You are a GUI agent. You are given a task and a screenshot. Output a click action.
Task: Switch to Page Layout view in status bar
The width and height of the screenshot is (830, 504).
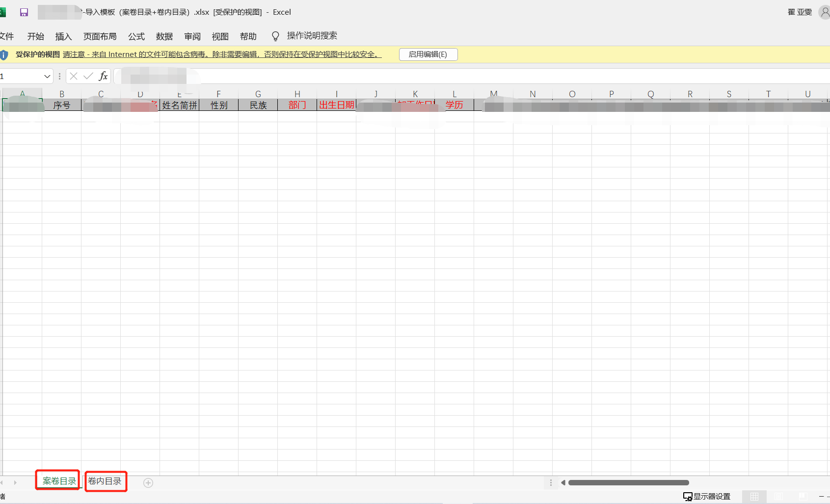[778, 497]
